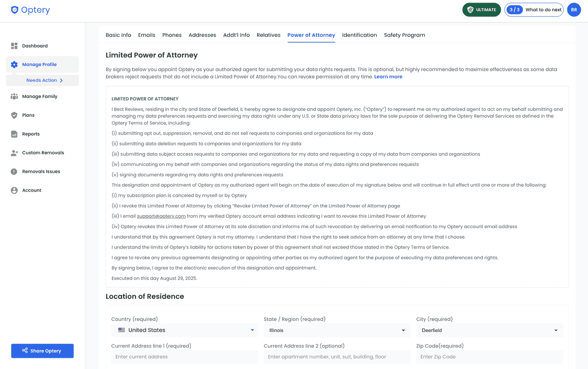The width and height of the screenshot is (588, 369).
Task: Click the Reports chart icon
Action: pyautogui.click(x=14, y=134)
